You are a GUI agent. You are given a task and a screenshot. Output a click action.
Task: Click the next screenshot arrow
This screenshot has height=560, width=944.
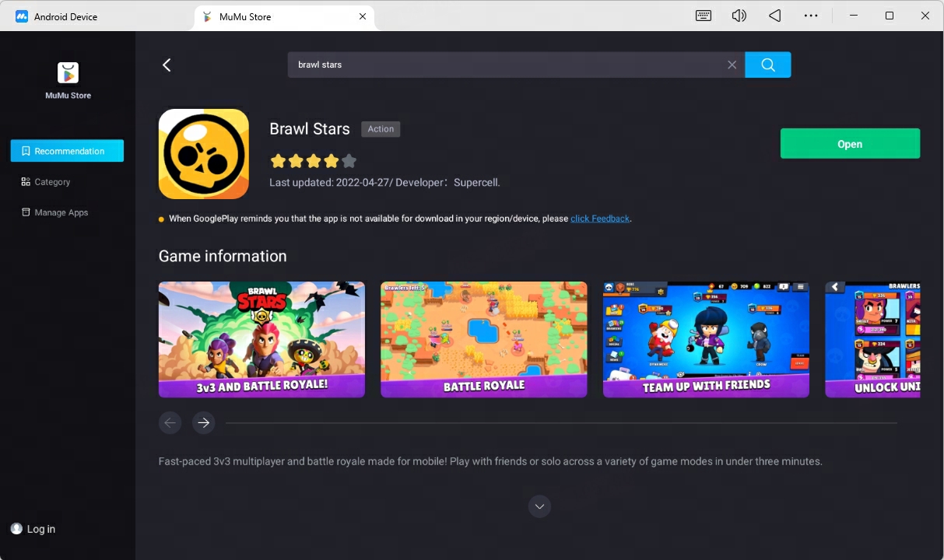(203, 422)
